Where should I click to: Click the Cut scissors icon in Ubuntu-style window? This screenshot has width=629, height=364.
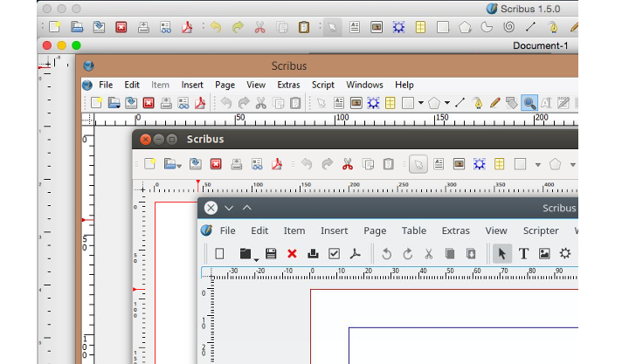click(347, 163)
